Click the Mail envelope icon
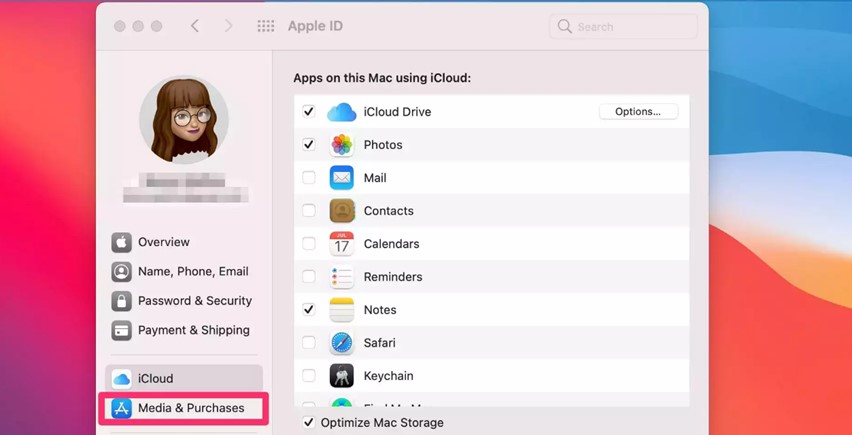 tap(342, 178)
